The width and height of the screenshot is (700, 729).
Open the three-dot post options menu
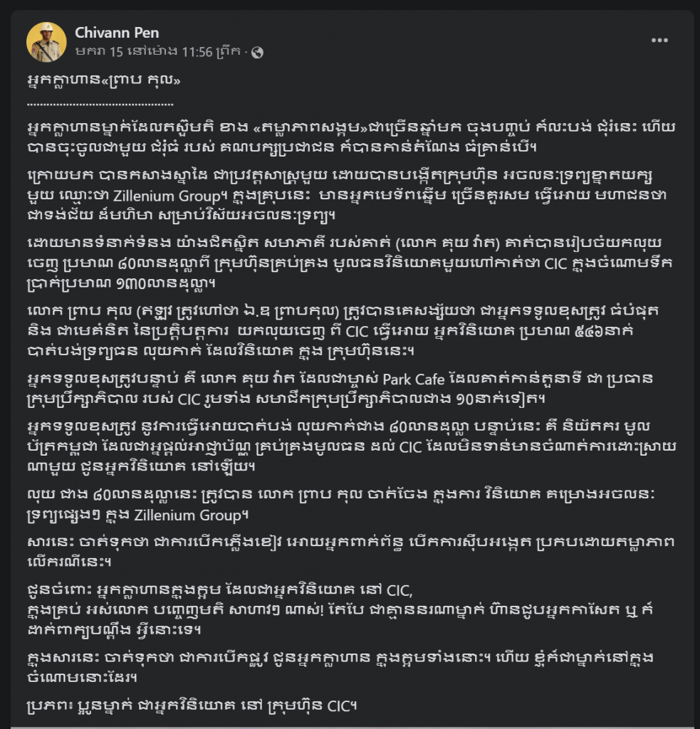pyautogui.click(x=659, y=41)
